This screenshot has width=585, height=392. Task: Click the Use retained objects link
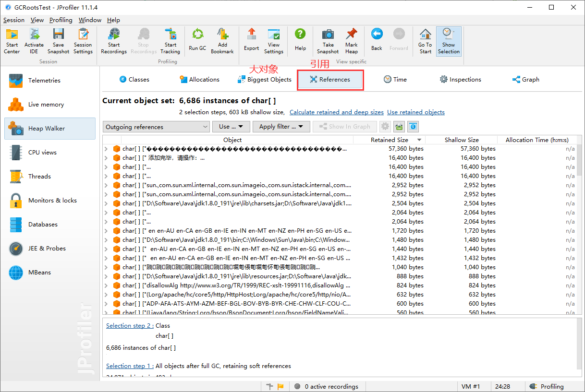pyautogui.click(x=416, y=112)
